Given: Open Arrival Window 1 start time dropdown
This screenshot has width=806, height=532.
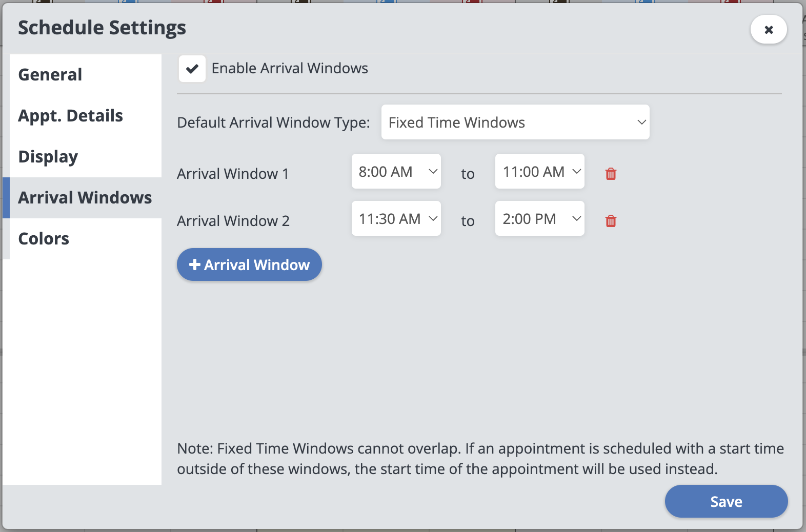Looking at the screenshot, I should pyautogui.click(x=396, y=172).
